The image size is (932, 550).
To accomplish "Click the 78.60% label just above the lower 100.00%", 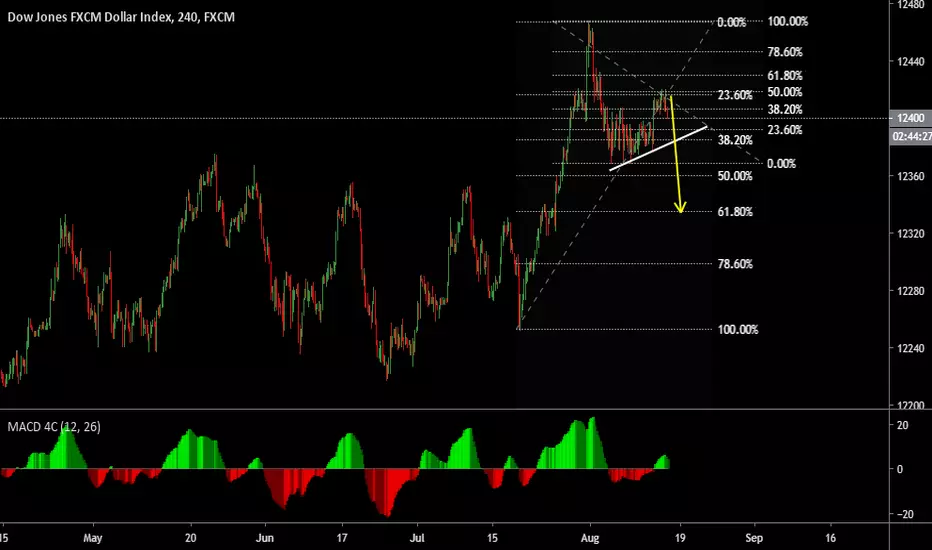I will (x=735, y=264).
